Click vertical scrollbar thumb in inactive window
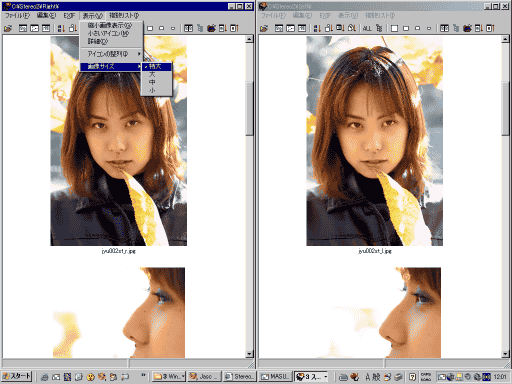Image resolution: width=512 pixels, height=384 pixels. pos(505,108)
